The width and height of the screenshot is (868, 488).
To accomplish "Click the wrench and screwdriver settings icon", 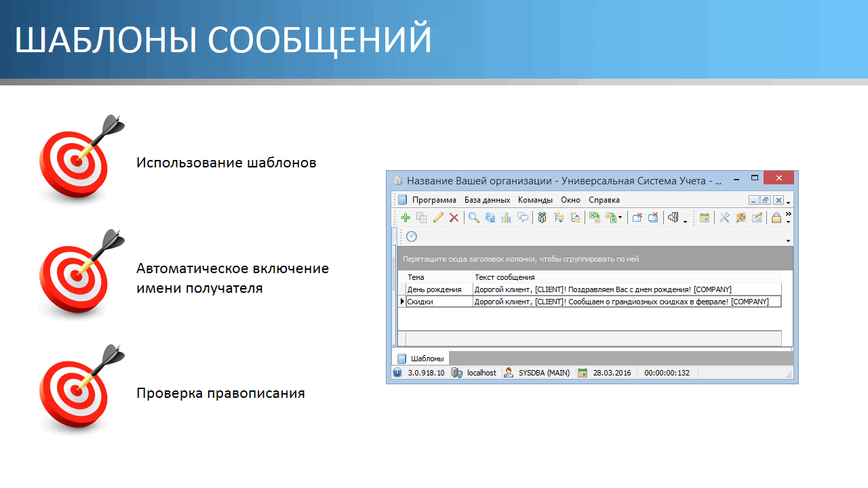I will (724, 218).
